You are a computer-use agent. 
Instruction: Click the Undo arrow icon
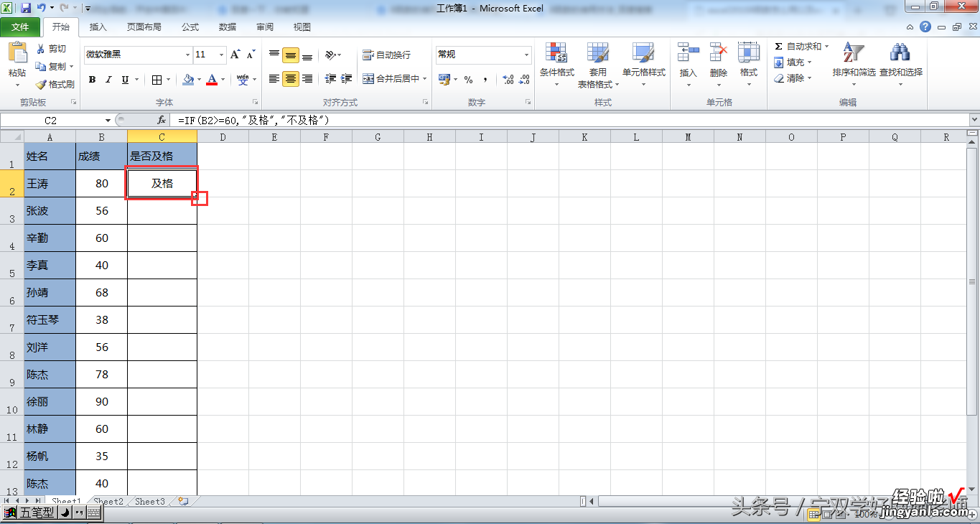pos(42,9)
